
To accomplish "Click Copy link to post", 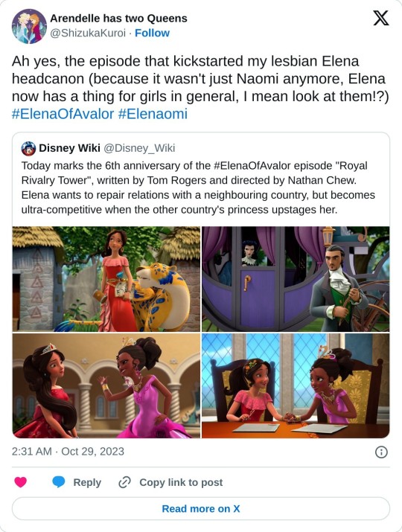I will click(181, 482).
